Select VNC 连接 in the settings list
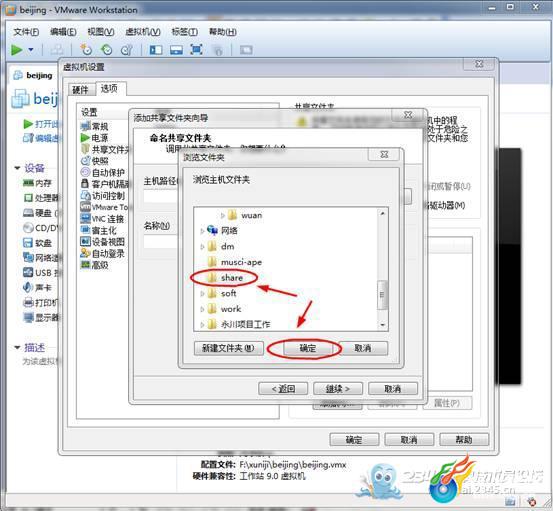 coord(102,219)
